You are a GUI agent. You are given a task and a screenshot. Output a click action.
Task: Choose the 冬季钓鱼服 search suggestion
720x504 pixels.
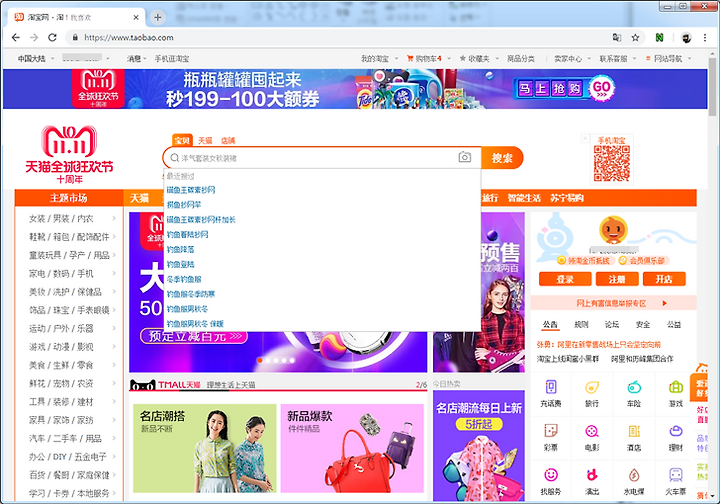point(184,279)
